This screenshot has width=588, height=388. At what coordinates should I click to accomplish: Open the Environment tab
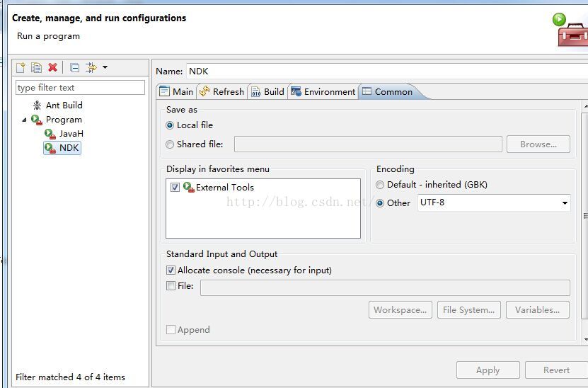pyautogui.click(x=323, y=91)
